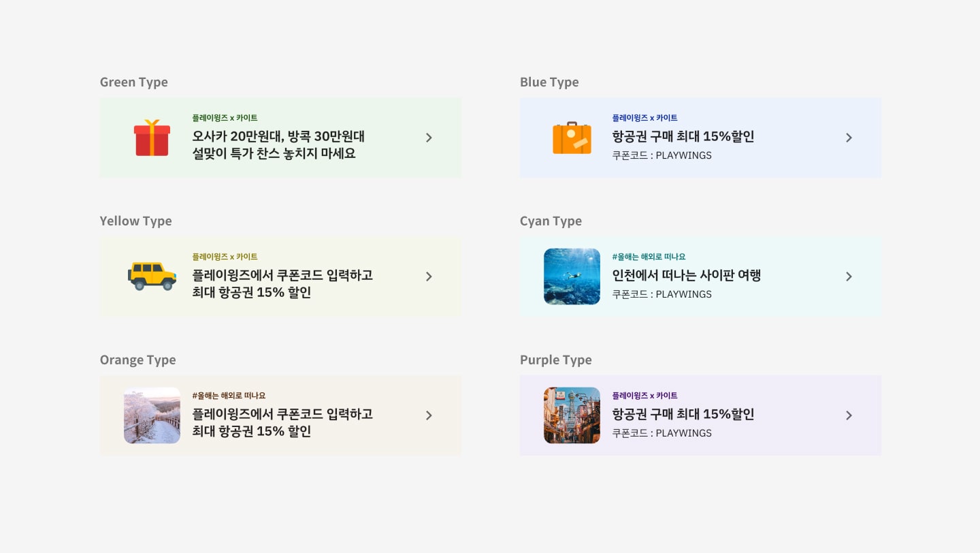Click the "Green Type" section heading
This screenshot has height=553, width=980.
pyautogui.click(x=133, y=82)
